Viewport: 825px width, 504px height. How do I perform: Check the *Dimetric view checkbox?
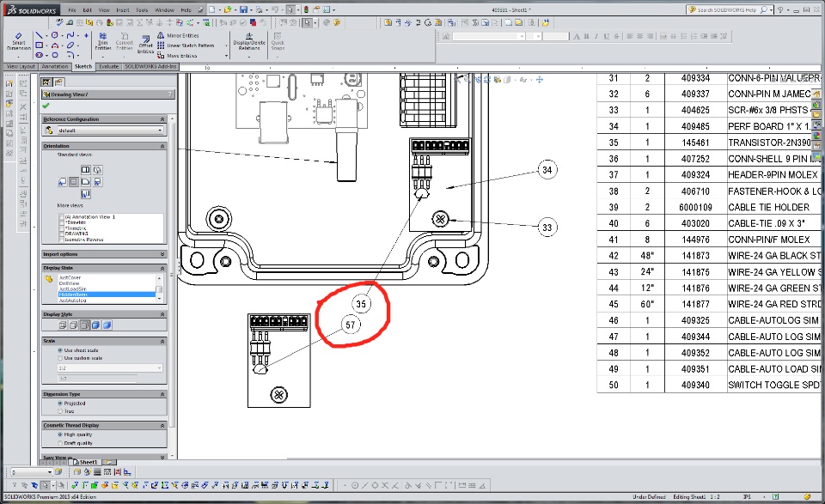pyautogui.click(x=62, y=222)
